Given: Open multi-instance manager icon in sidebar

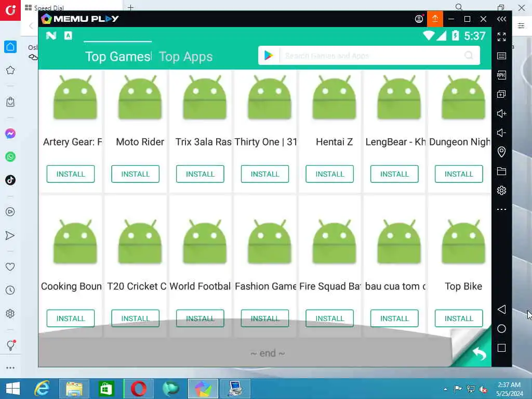Looking at the screenshot, I should [x=501, y=95].
